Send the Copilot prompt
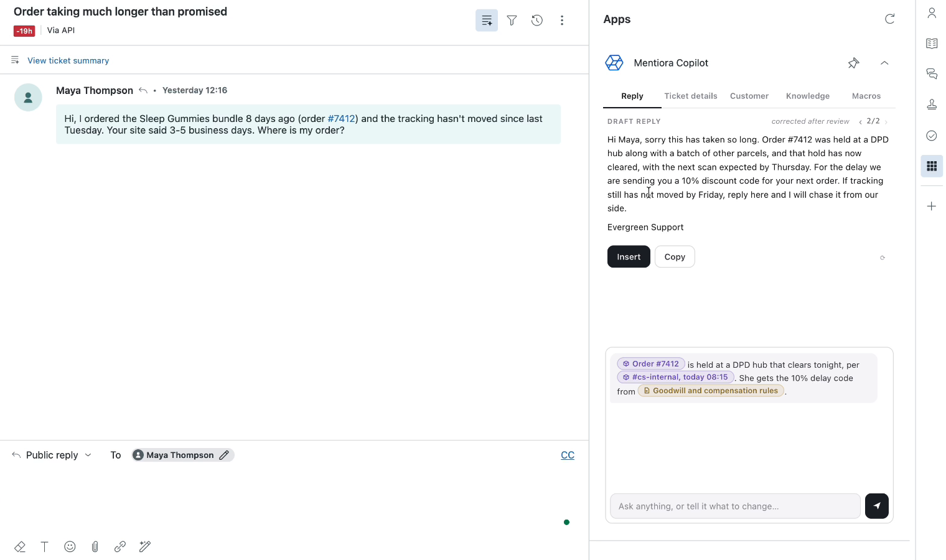 point(877,506)
